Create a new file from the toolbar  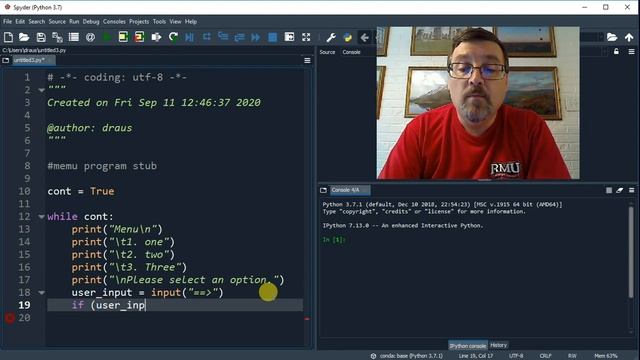8,37
